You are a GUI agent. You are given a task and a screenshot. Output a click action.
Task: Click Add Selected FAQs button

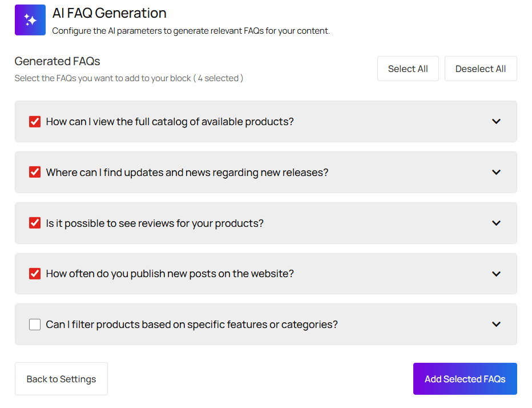(x=465, y=379)
